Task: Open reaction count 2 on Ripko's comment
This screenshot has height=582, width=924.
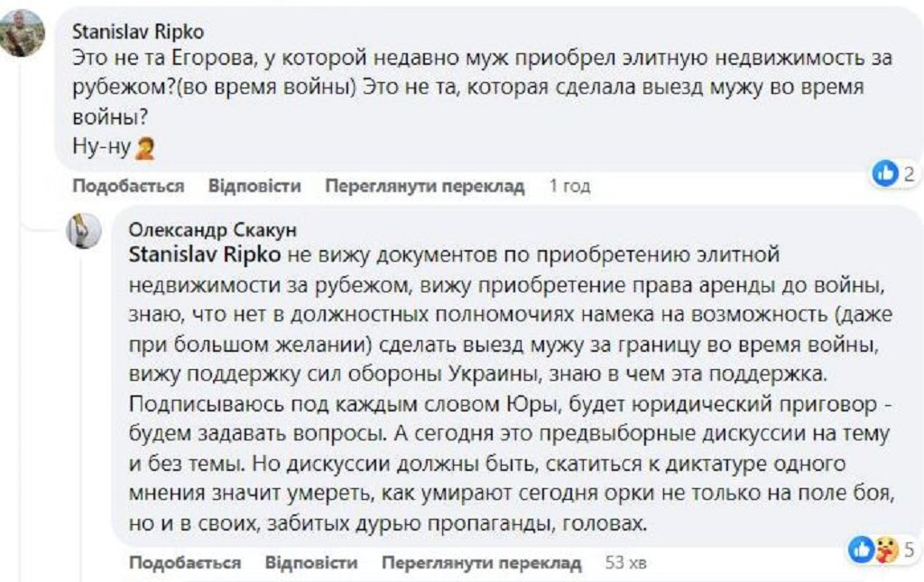Action: (x=910, y=174)
